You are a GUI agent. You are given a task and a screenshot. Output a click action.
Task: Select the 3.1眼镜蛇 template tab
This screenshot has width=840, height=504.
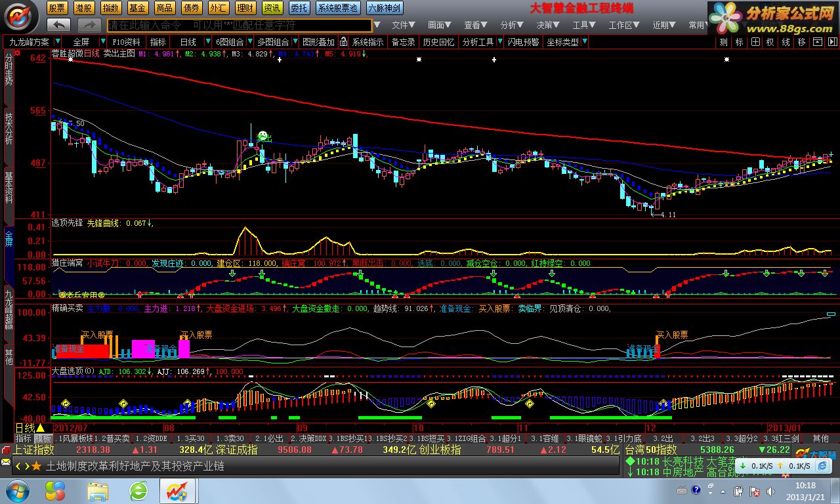583,438
